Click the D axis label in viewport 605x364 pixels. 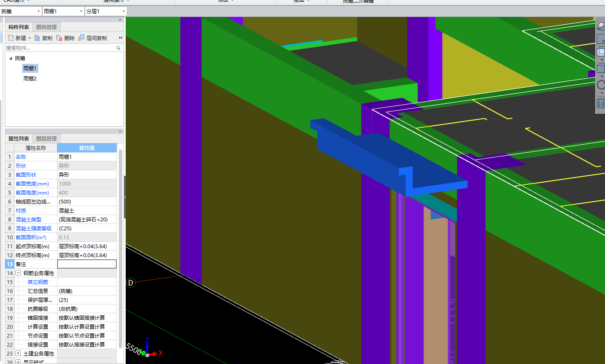point(131,283)
